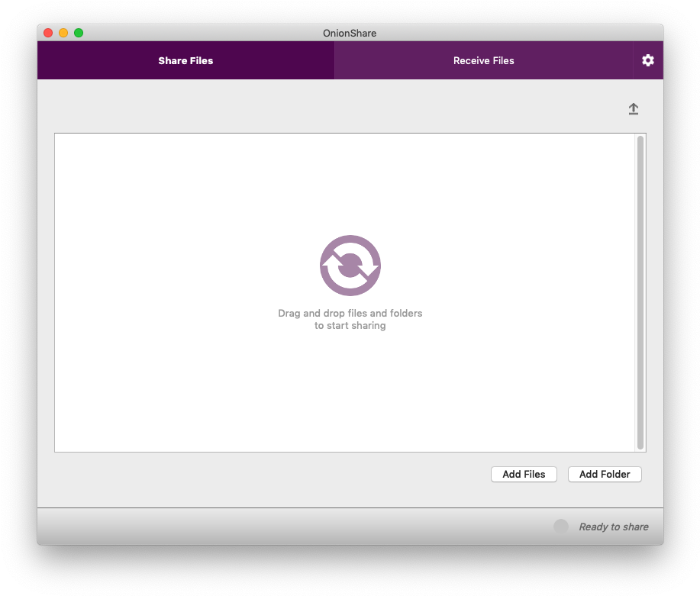Click the 'Drag and drop files' hint text
Viewport: 700px width, 596px height.
click(x=350, y=319)
